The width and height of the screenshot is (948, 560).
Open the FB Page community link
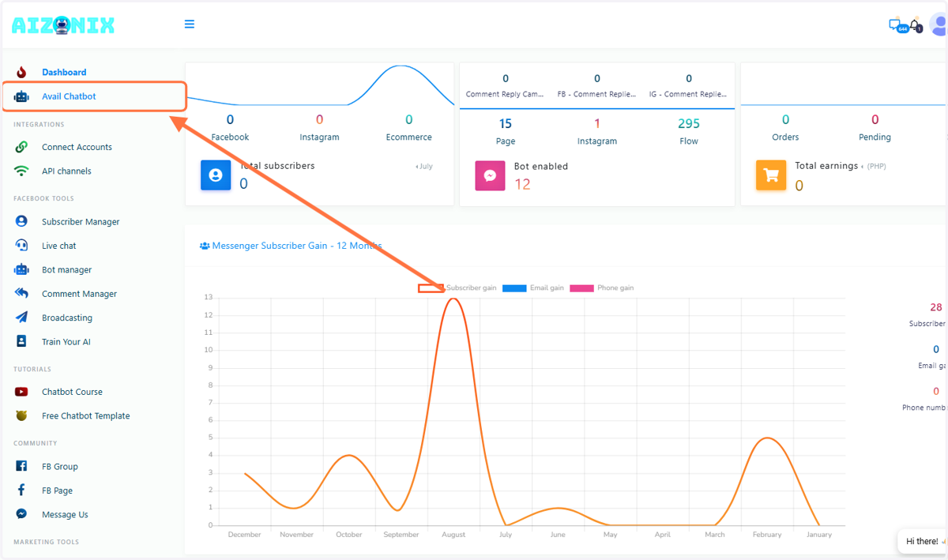point(57,490)
